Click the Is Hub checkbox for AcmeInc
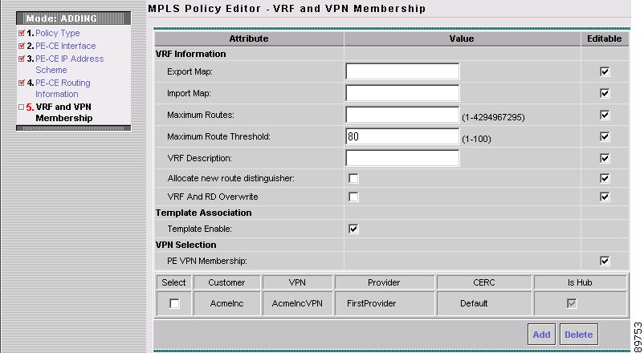The height and width of the screenshot is (353, 644). (x=572, y=303)
